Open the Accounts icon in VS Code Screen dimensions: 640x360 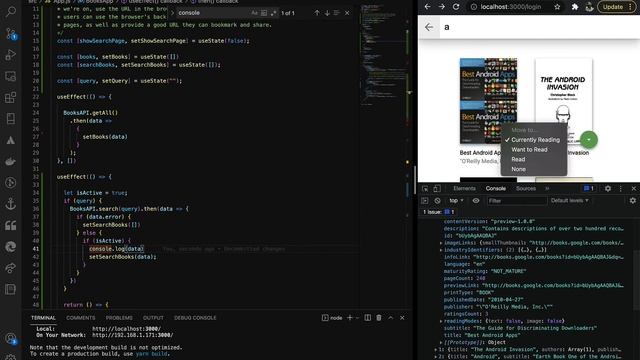click(x=11, y=339)
